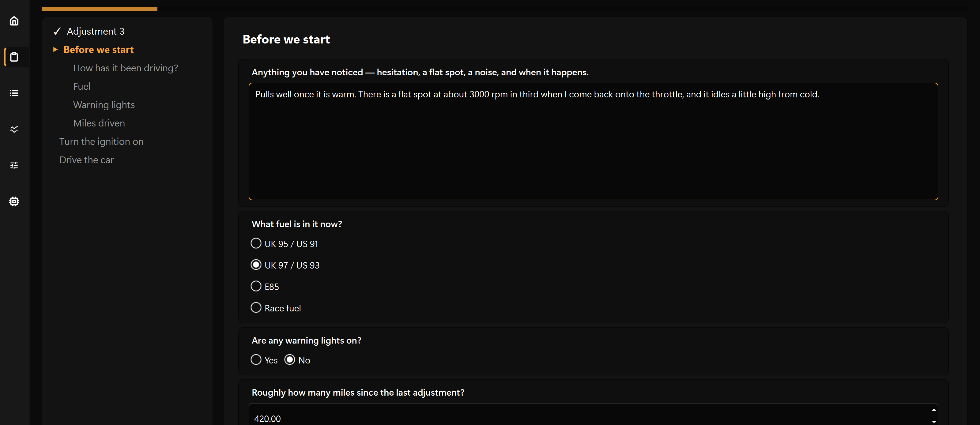Open the home icon in sidebar
Screen dimensions: 980x425
point(14,21)
